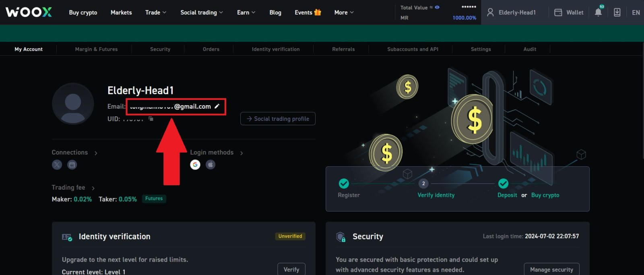Toggle Total Value visibility eye icon
The width and height of the screenshot is (644, 275).
tap(437, 7)
